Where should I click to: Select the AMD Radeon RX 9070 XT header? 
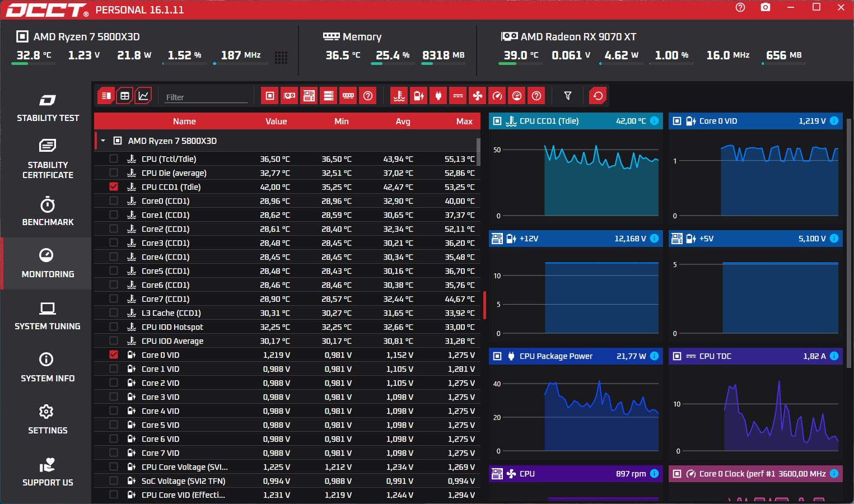[568, 37]
